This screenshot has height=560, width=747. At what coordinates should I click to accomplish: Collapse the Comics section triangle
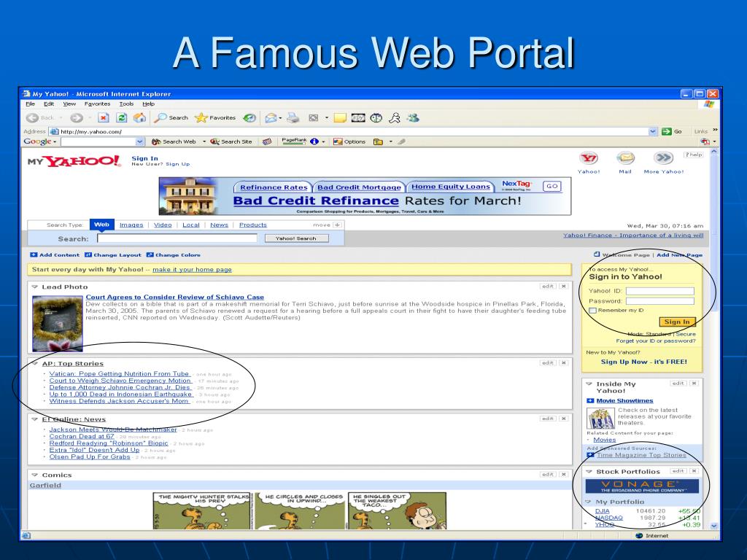[35, 475]
